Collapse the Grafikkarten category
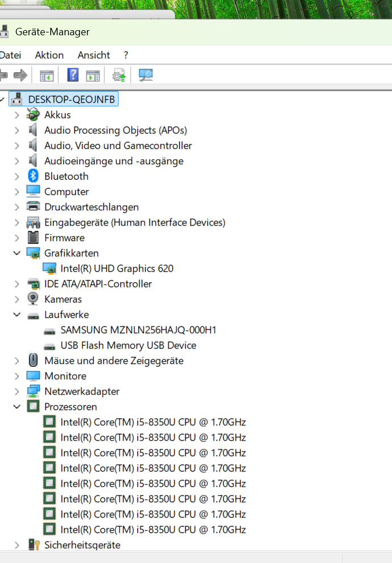This screenshot has width=392, height=563. point(17,253)
